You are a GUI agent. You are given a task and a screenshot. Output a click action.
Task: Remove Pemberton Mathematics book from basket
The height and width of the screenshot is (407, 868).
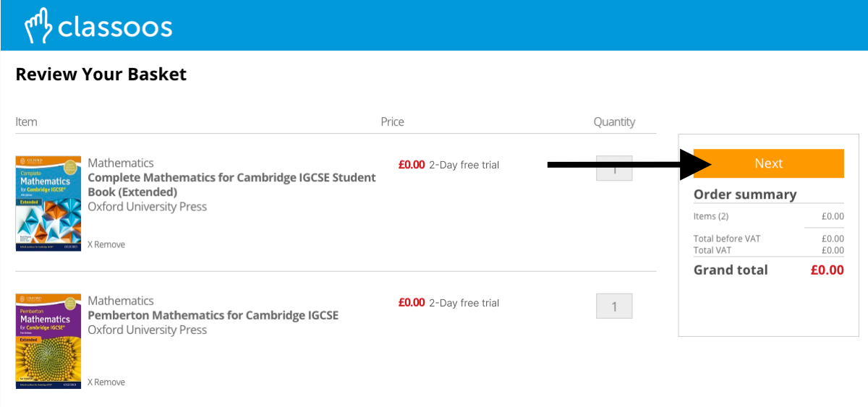(x=106, y=382)
